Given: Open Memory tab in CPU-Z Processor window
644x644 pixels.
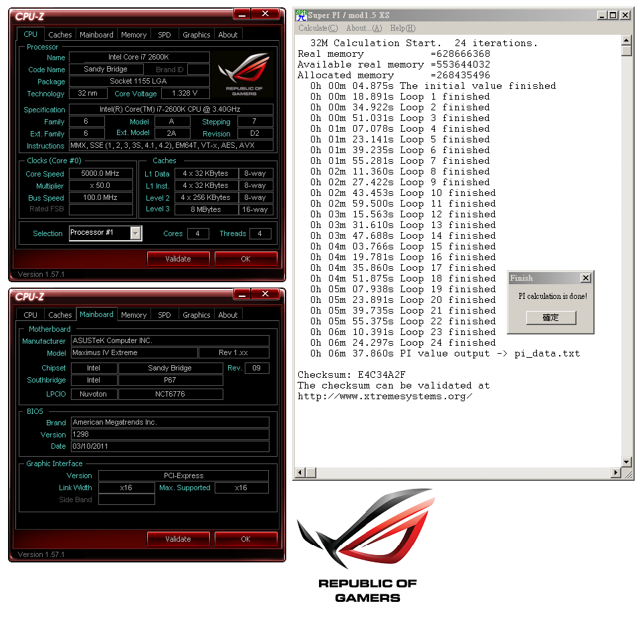Looking at the screenshot, I should (134, 35).
